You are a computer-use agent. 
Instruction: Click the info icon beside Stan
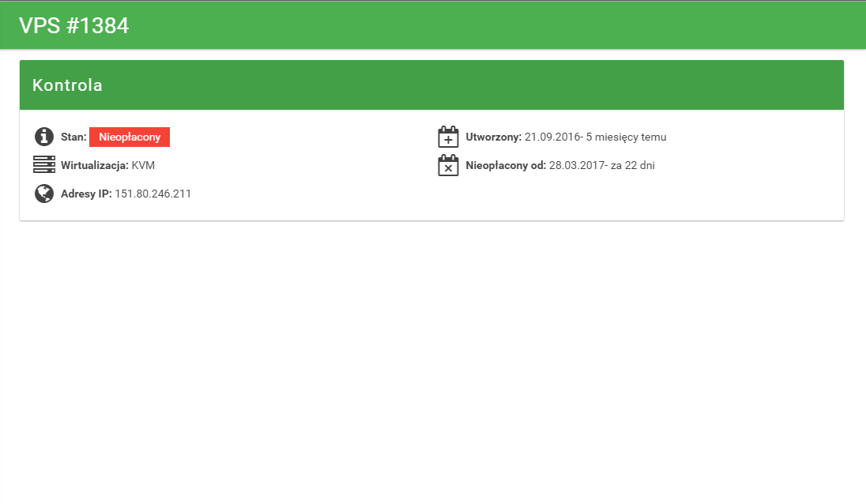[x=44, y=137]
